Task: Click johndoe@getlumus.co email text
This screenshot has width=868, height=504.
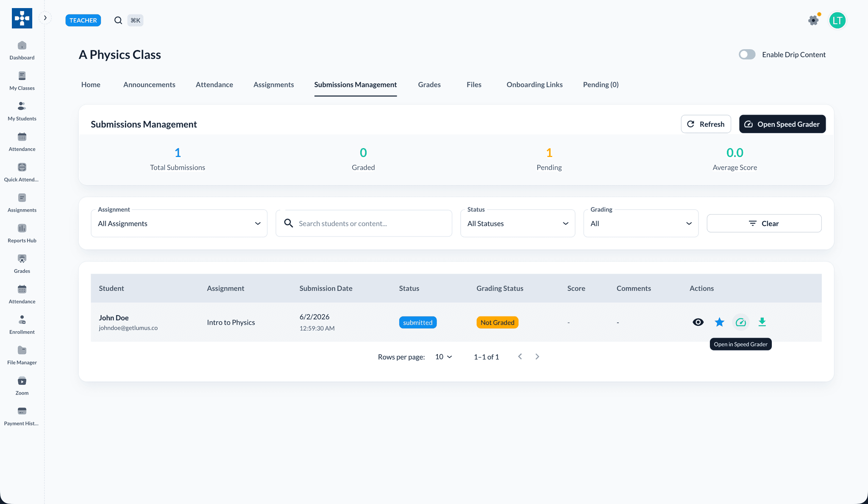Action: point(128,328)
